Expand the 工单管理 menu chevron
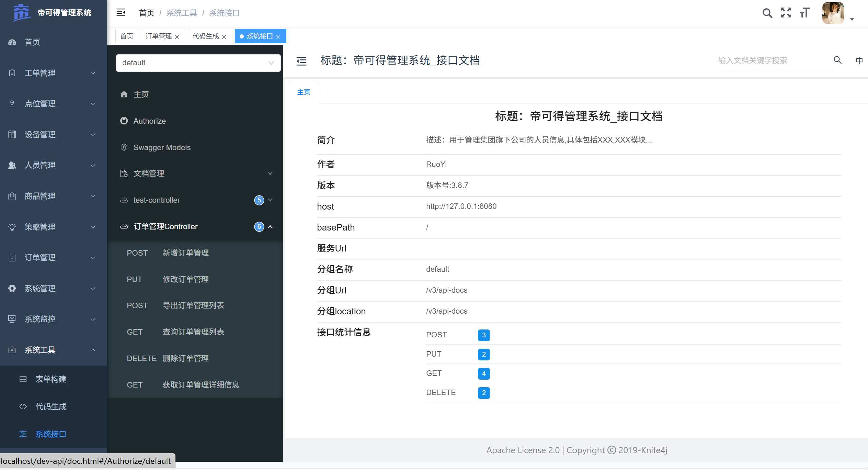Screen dimensions: 868x470 tap(93, 73)
